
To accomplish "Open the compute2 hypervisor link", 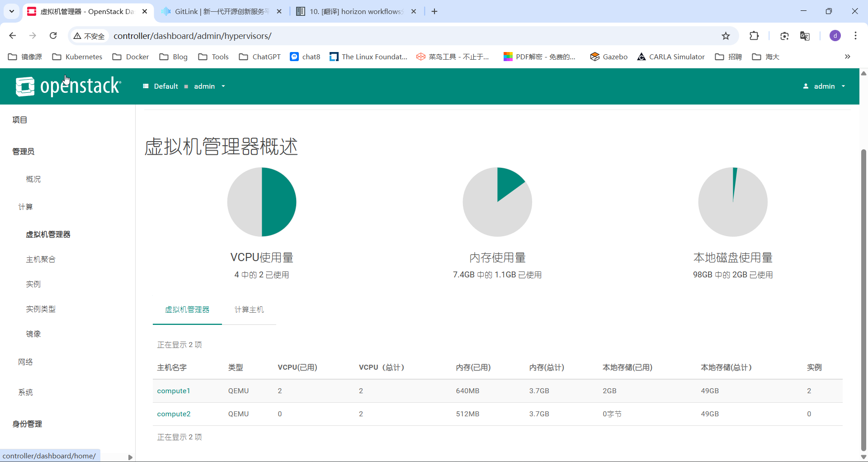I will (x=174, y=414).
